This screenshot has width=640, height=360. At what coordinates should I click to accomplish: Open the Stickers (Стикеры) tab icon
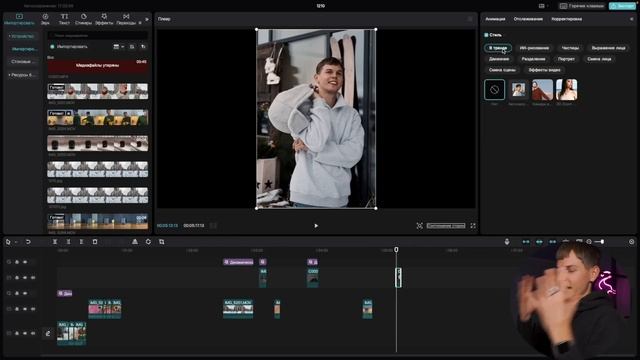pos(84,16)
